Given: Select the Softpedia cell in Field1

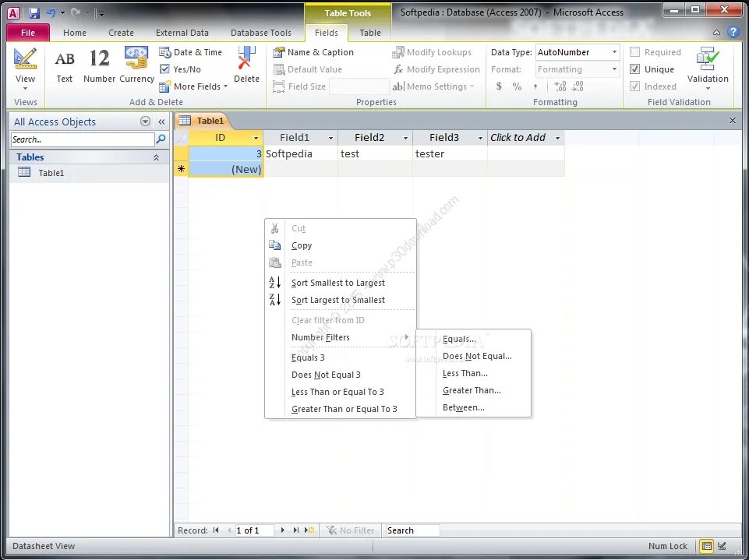Looking at the screenshot, I should tap(301, 153).
